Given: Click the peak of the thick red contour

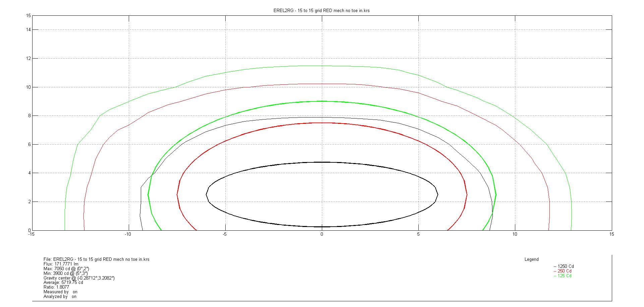Looking at the screenshot, I should click(x=322, y=123).
